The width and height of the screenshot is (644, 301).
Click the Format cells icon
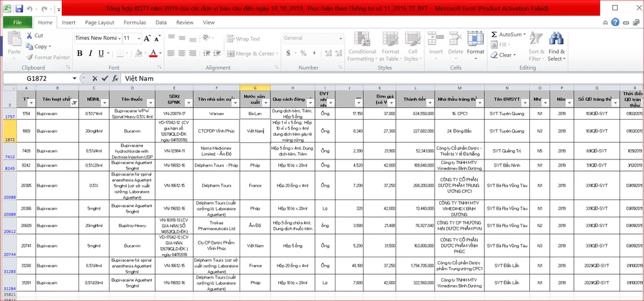pos(475,40)
